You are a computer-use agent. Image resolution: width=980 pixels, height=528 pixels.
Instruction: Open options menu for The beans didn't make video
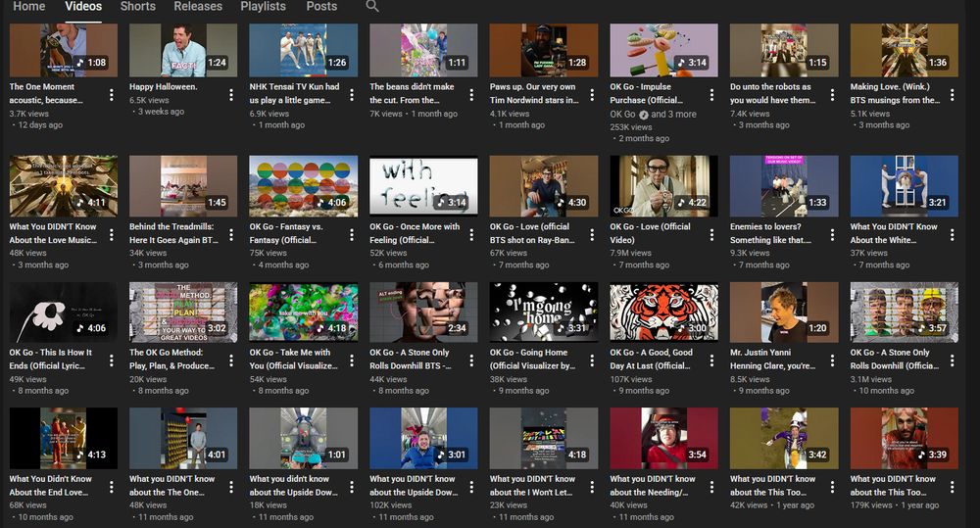(x=471, y=94)
